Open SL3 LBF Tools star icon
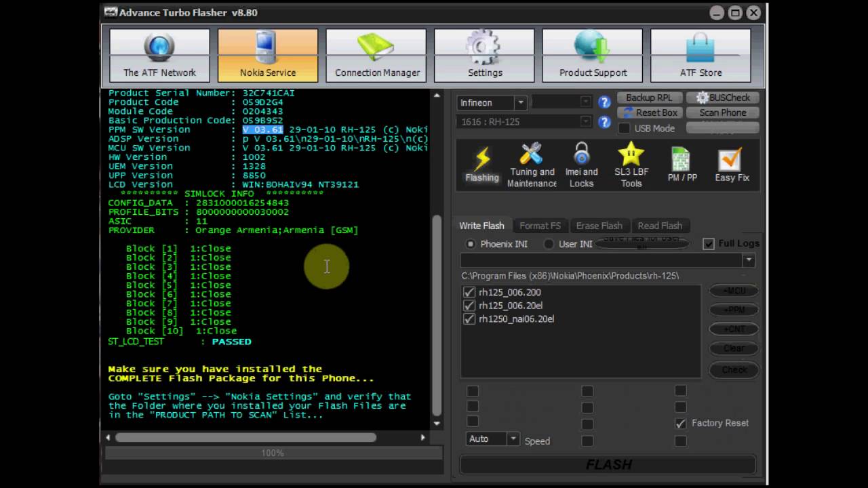Screen dimensions: 868x488 pos(631,165)
